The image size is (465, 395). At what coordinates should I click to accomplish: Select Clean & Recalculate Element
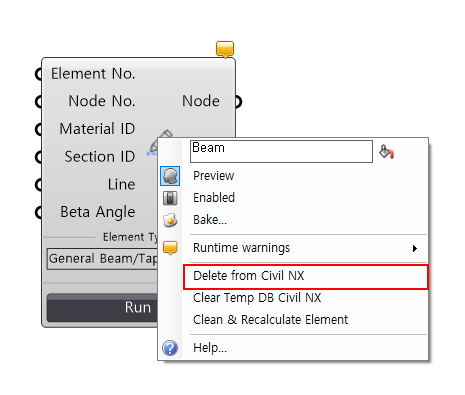270,320
